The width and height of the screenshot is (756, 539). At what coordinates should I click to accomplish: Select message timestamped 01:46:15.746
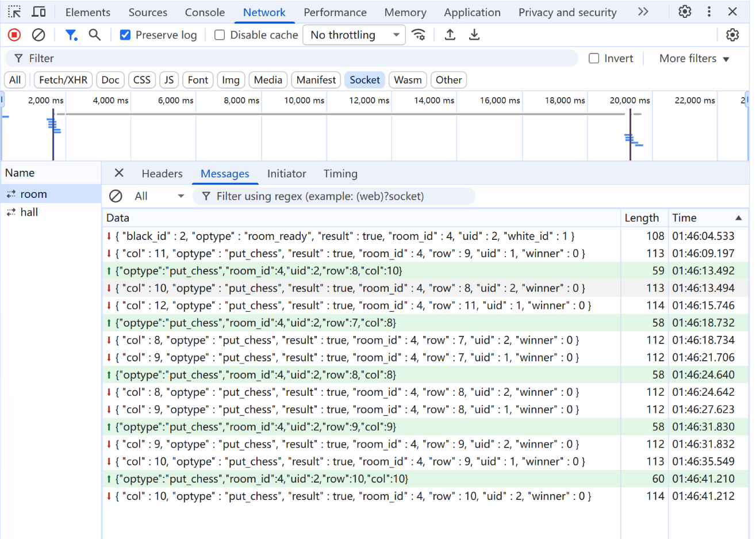point(425,305)
